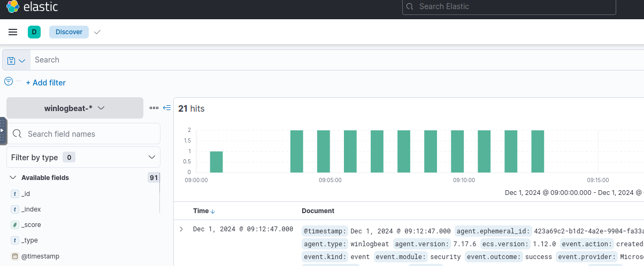Click the Discover breadcrumb tab
Image resolution: width=644 pixels, height=266 pixels.
(69, 32)
